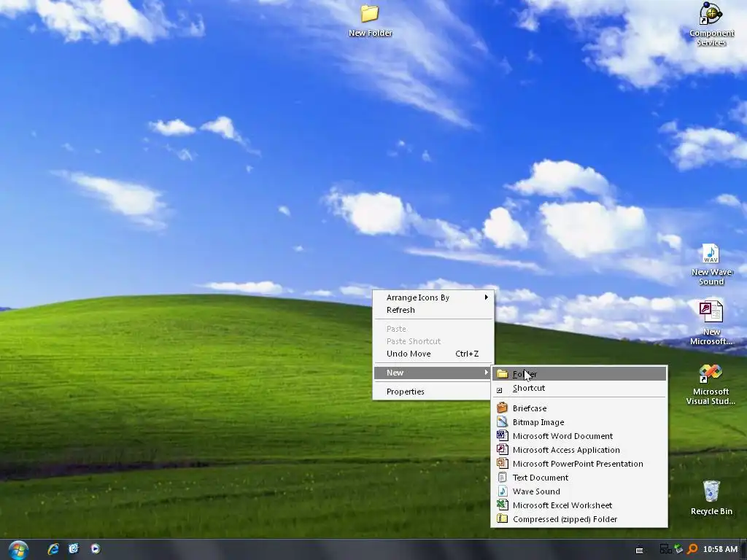Create a new Microsoft Word Document
Viewport: 747px width, 560px height.
[579, 436]
